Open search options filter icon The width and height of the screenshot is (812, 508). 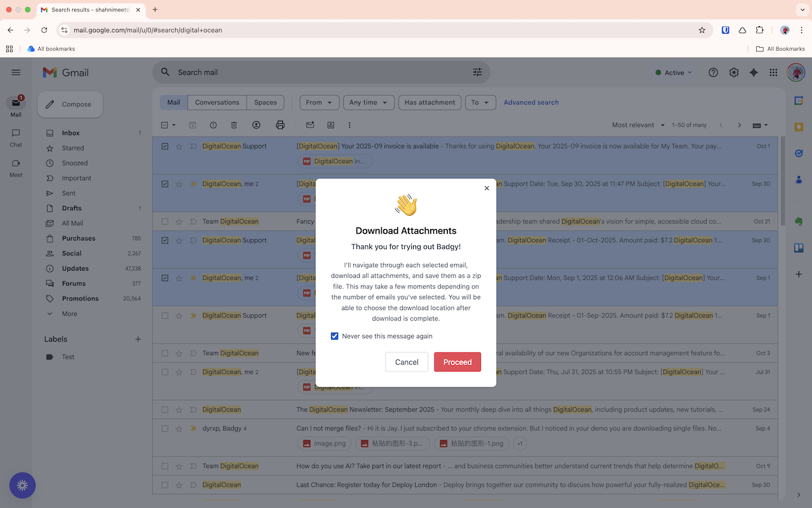tap(478, 72)
